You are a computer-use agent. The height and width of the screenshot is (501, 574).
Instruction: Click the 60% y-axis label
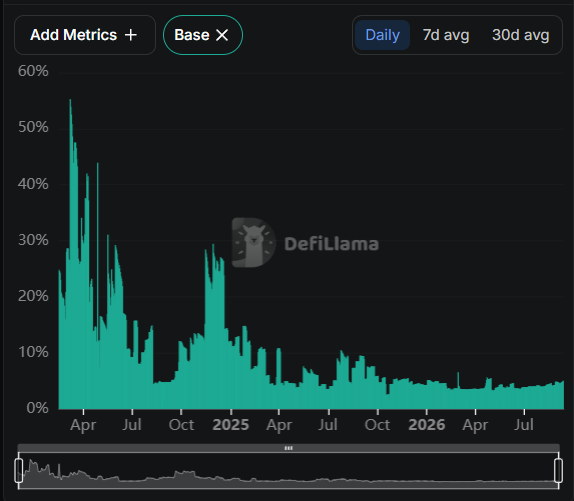(33, 71)
